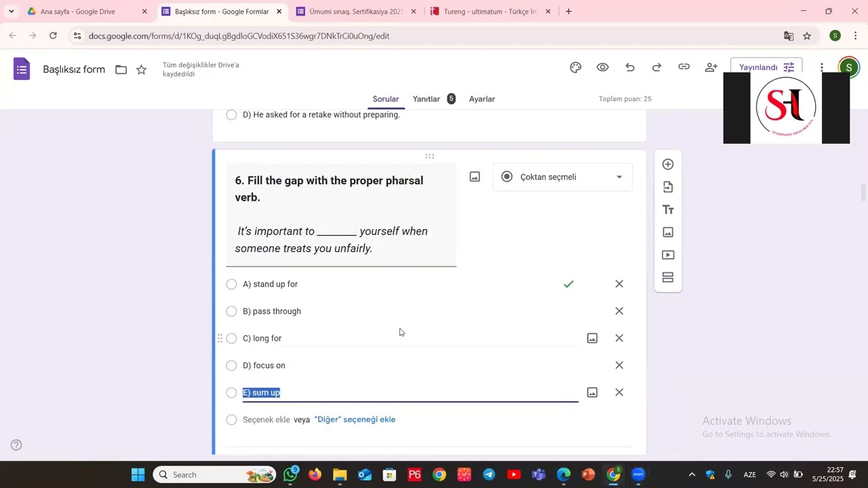868x488 pixels.
Task: Open Telegram from the taskbar
Action: [489, 474]
